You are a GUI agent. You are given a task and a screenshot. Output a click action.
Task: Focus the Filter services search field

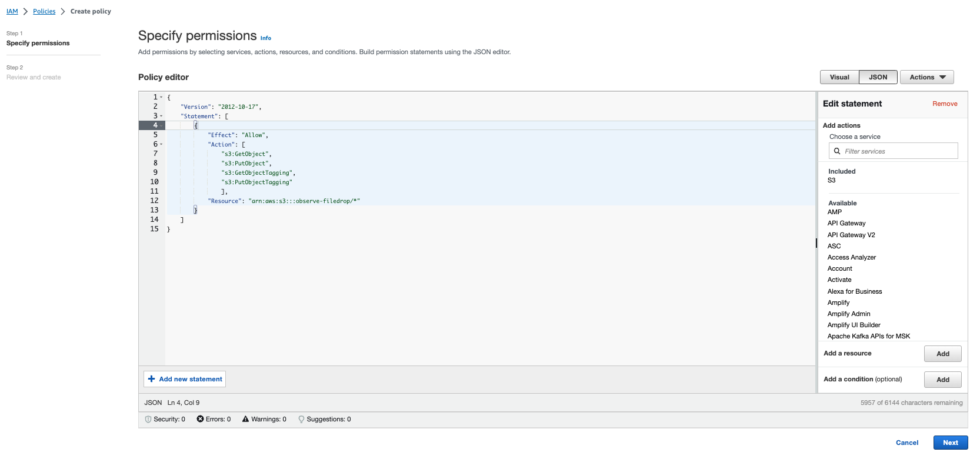tap(894, 151)
